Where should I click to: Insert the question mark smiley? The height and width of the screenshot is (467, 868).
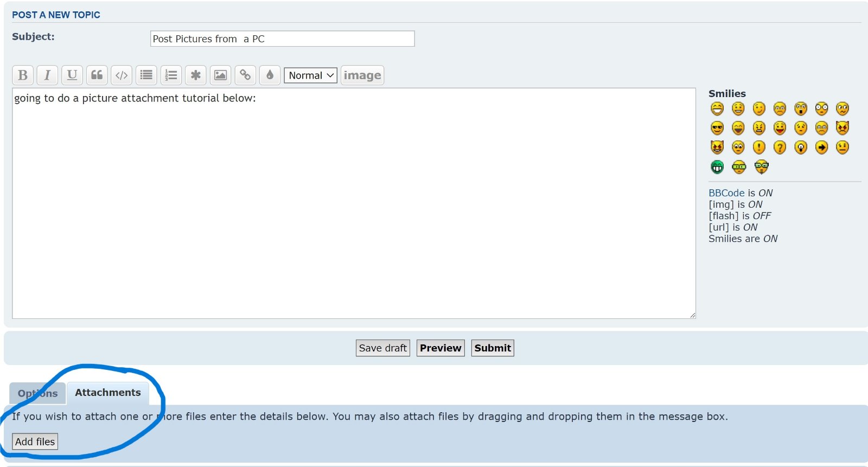click(780, 148)
